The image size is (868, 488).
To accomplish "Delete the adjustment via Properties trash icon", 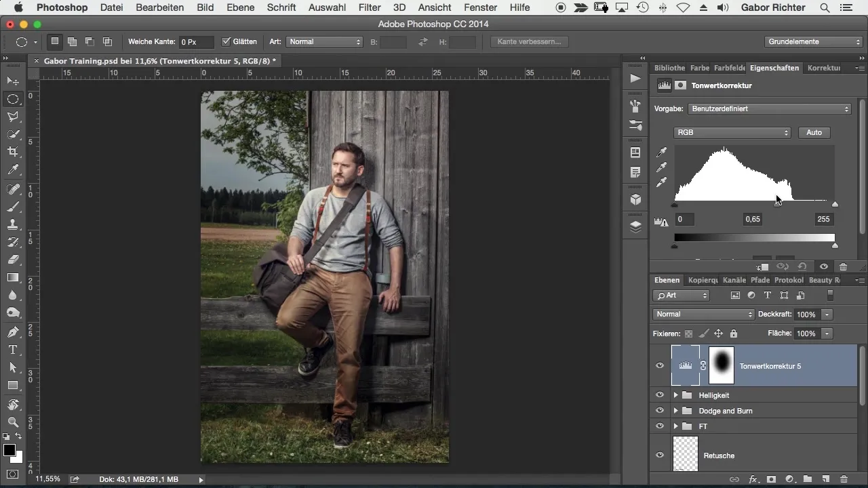I will 843,267.
